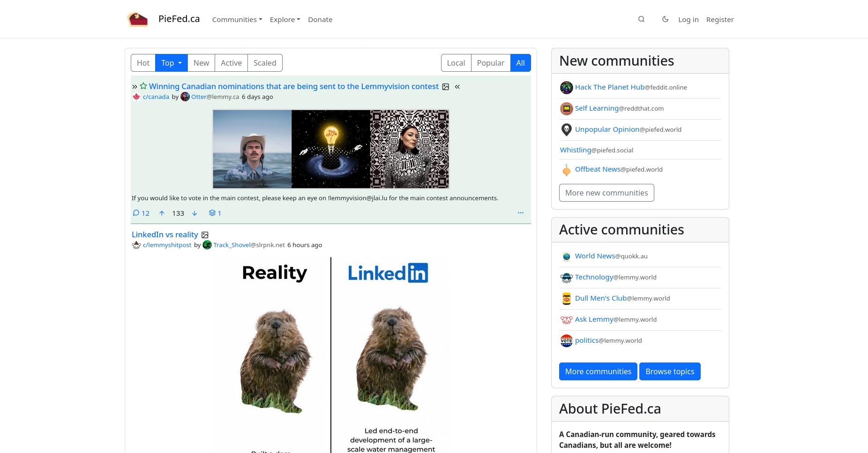Select the All feed filter
The image size is (868, 453).
520,63
